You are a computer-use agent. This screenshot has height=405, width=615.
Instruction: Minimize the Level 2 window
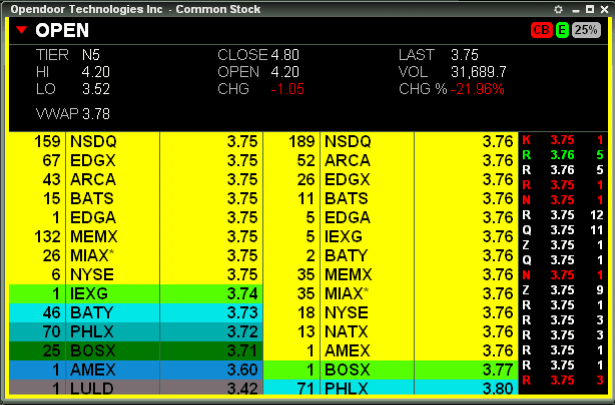click(574, 9)
